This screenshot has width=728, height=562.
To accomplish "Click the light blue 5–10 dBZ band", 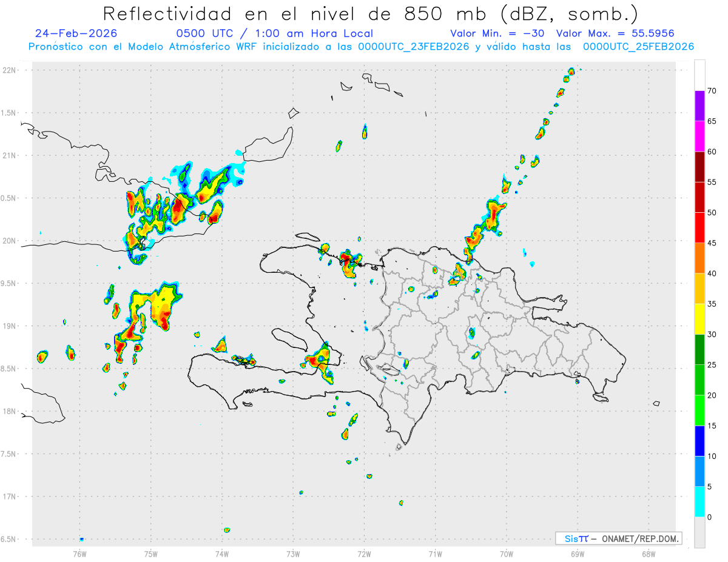I will pyautogui.click(x=699, y=472).
